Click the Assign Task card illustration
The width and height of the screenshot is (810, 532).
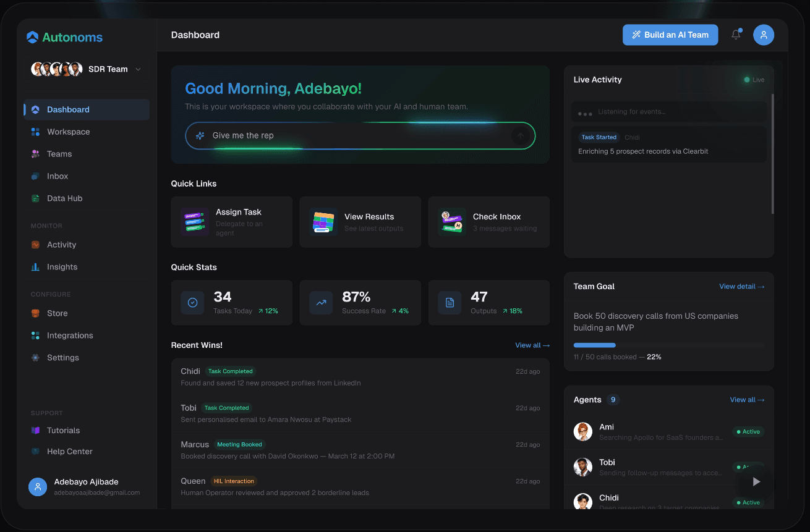point(194,222)
